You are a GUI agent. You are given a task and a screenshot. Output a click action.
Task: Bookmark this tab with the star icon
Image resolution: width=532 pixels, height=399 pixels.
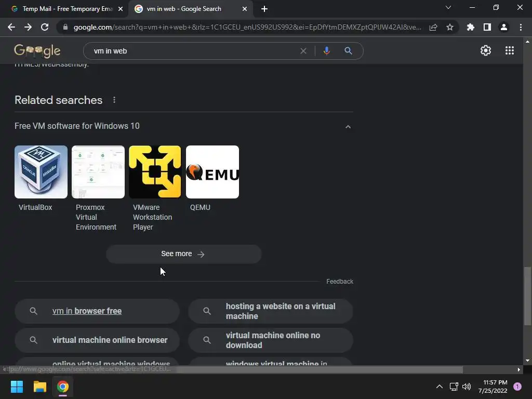[x=450, y=27]
